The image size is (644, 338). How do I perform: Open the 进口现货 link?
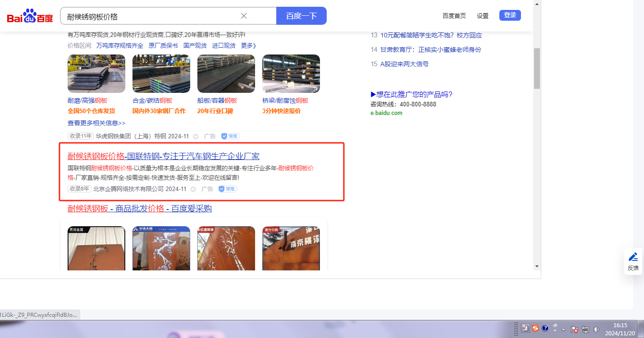tap(224, 46)
